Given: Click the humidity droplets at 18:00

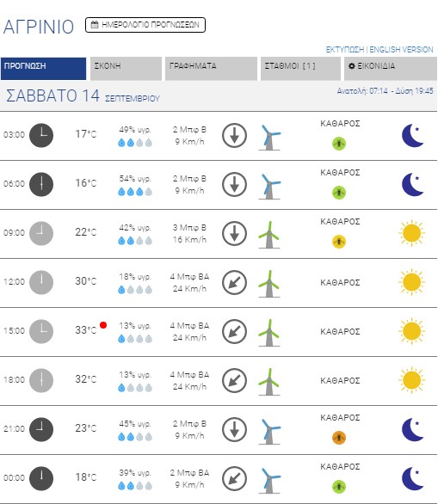Looking at the screenshot, I should click(x=135, y=388).
